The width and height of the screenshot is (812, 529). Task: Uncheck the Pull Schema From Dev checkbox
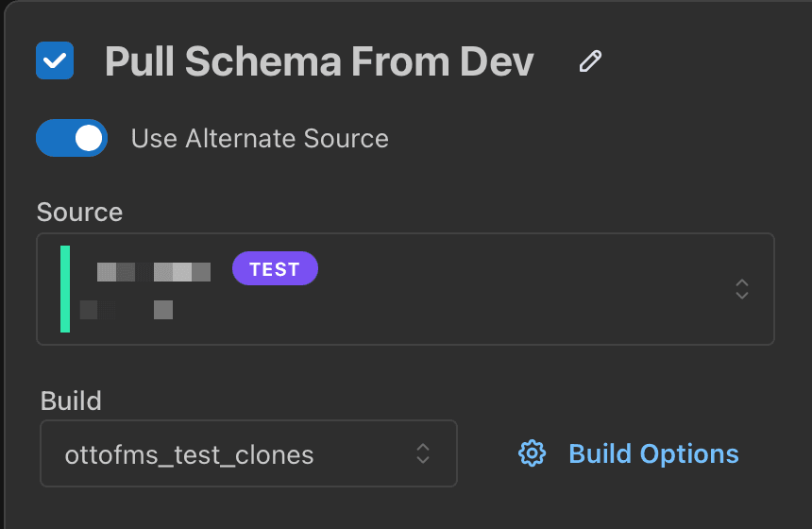point(55,61)
